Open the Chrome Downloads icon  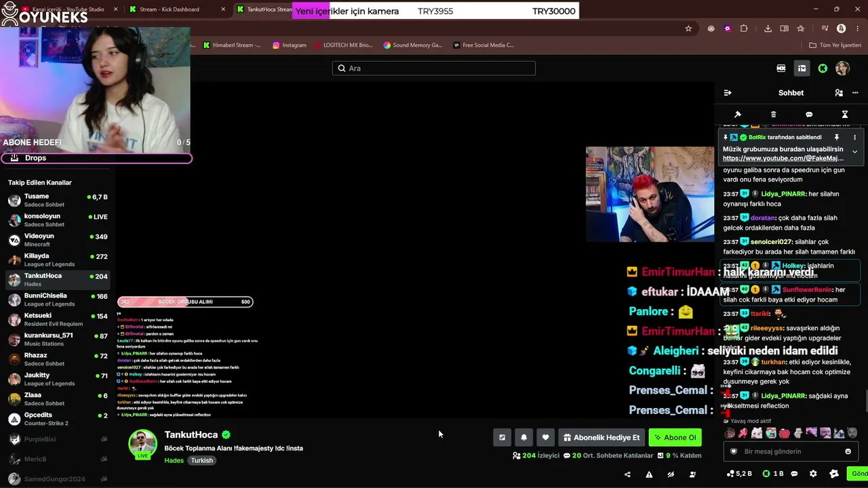tap(768, 28)
